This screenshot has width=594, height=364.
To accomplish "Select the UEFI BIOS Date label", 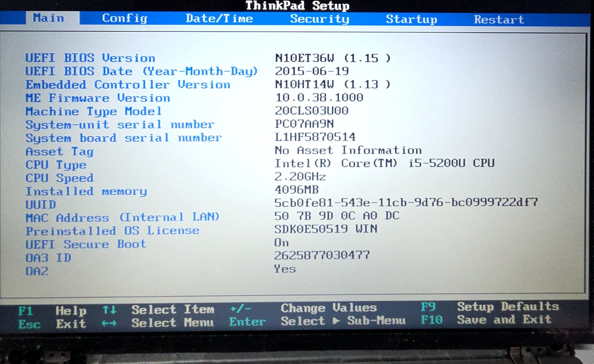I will point(141,71).
